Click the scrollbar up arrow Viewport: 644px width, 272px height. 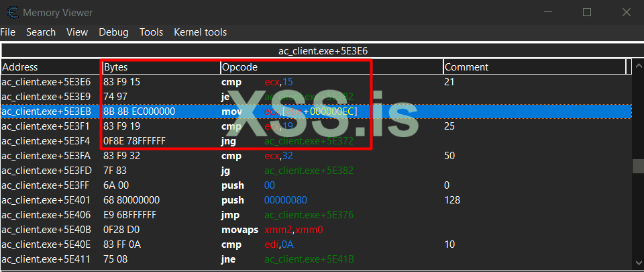tap(638, 66)
